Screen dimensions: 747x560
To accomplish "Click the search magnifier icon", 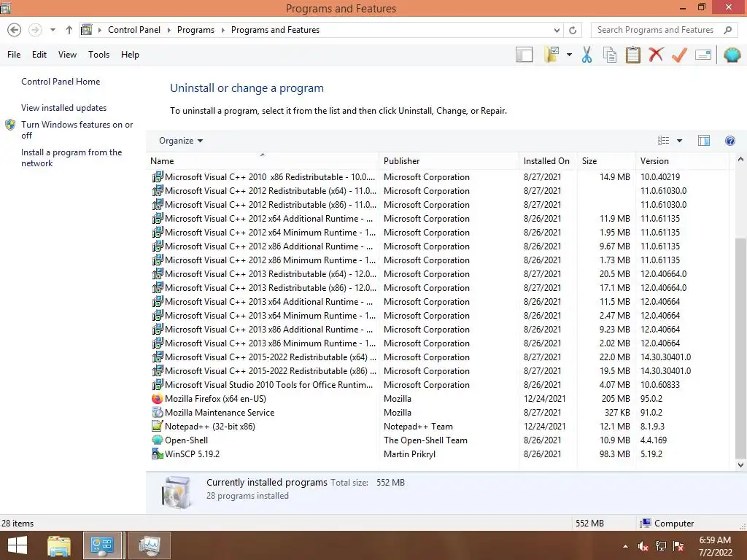I will [x=727, y=30].
